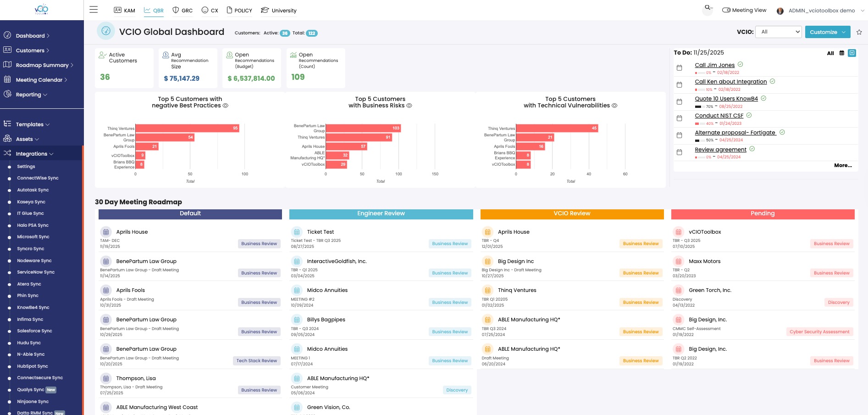
Task: Open ConnectWise Sync integration
Action: (x=38, y=178)
